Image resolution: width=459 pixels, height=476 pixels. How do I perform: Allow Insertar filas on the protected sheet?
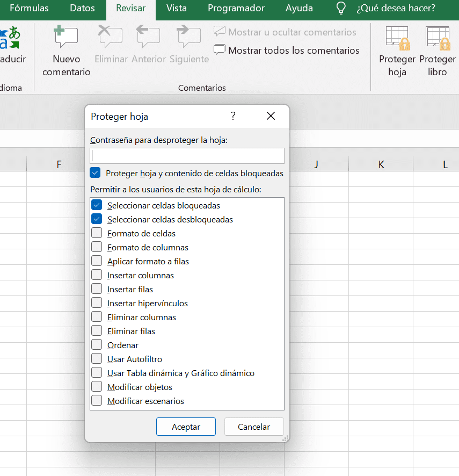click(x=97, y=289)
